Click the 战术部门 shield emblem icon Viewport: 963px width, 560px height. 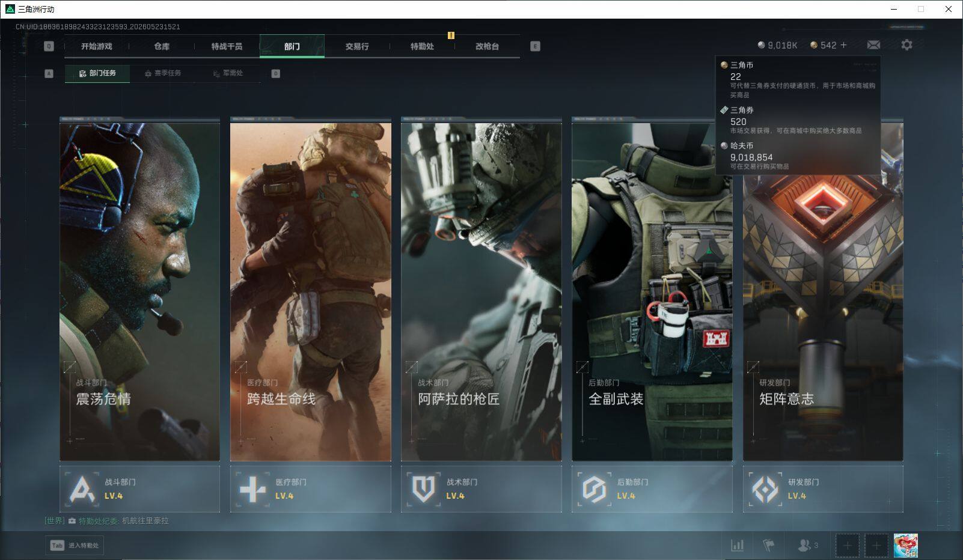point(423,489)
